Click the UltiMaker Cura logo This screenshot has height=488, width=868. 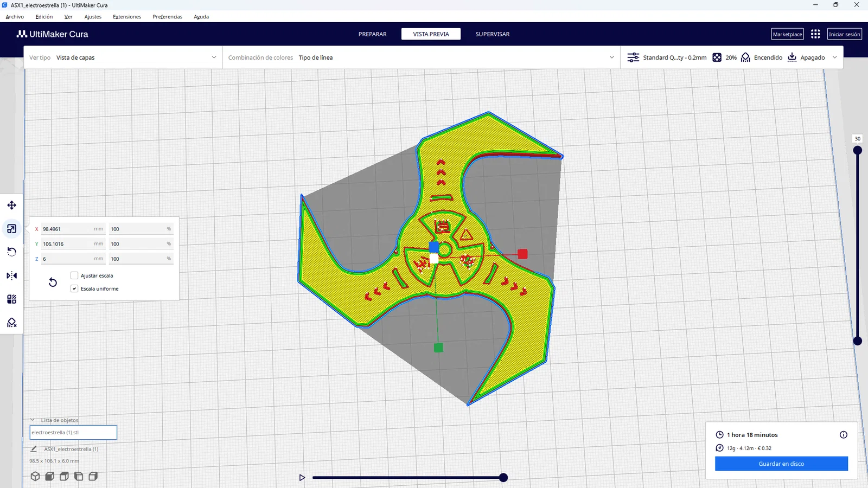point(52,34)
